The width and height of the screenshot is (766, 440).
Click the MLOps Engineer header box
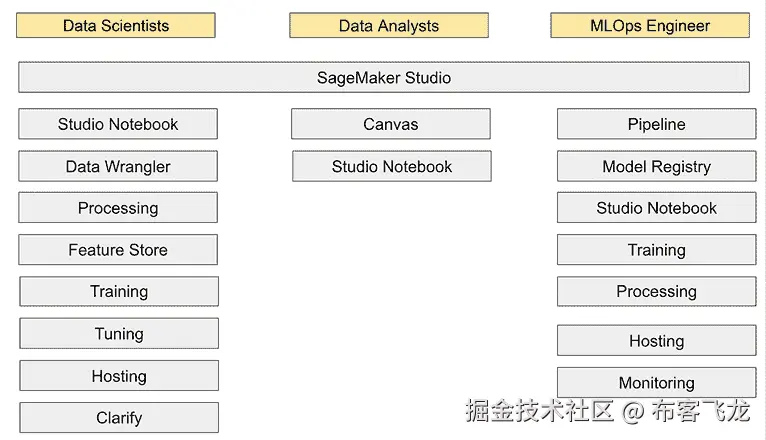point(650,26)
